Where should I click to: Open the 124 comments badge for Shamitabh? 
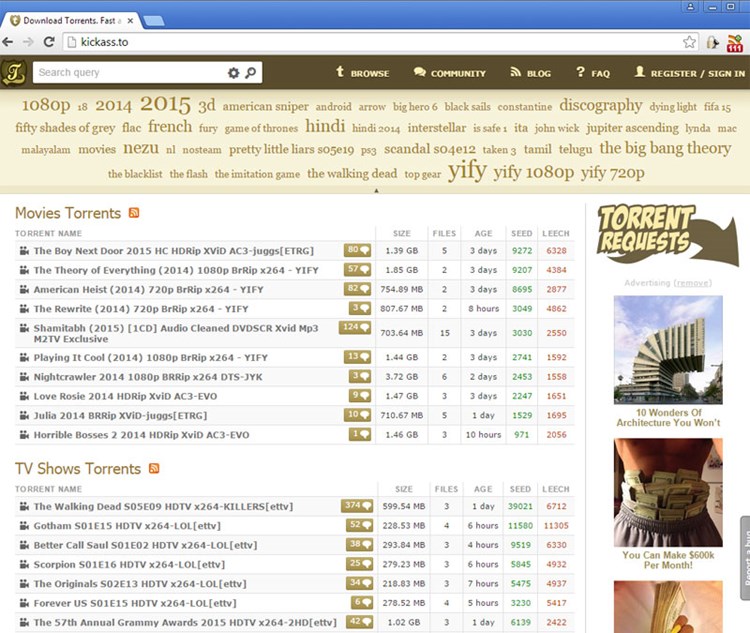[x=355, y=328]
